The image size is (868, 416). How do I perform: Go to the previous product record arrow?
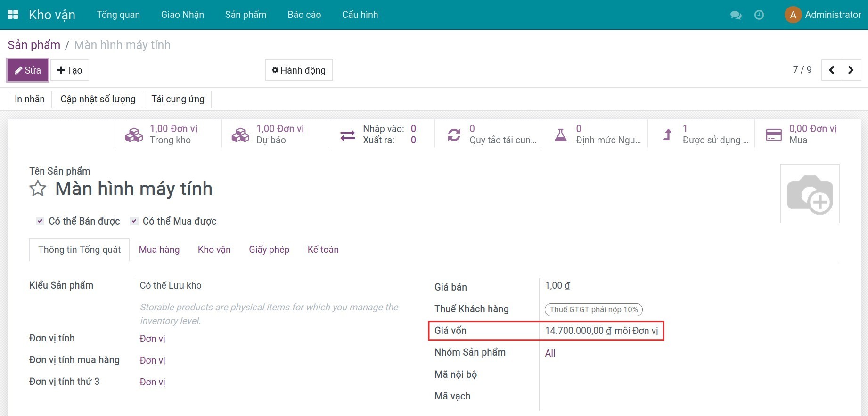pos(832,70)
